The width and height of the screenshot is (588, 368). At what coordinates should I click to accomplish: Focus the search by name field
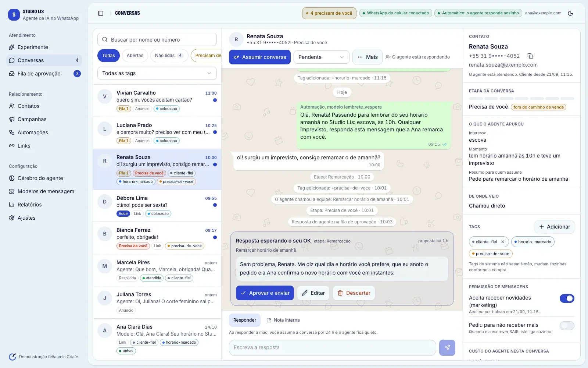point(157,39)
